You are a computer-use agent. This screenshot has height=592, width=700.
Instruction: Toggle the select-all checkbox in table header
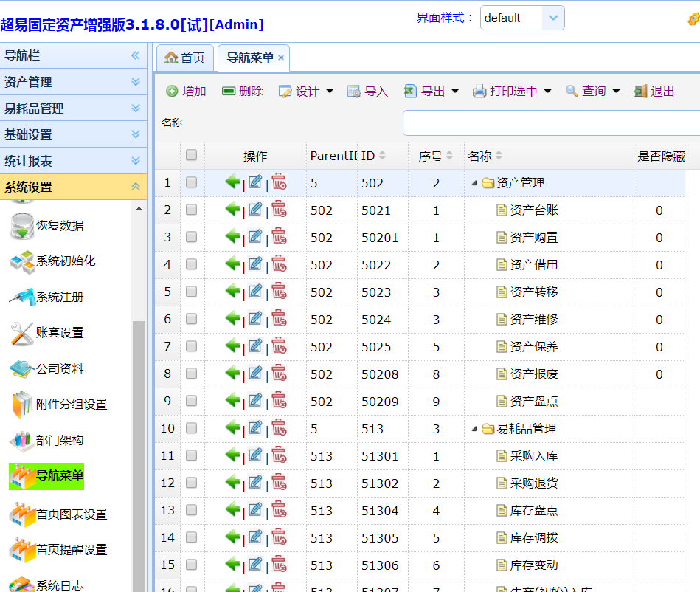192,155
